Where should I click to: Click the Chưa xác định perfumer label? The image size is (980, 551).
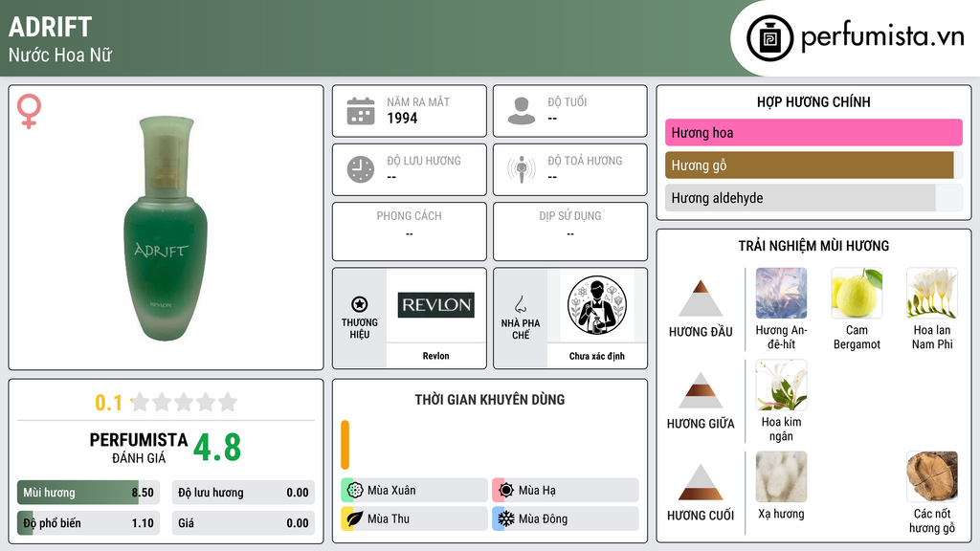pyautogui.click(x=597, y=356)
